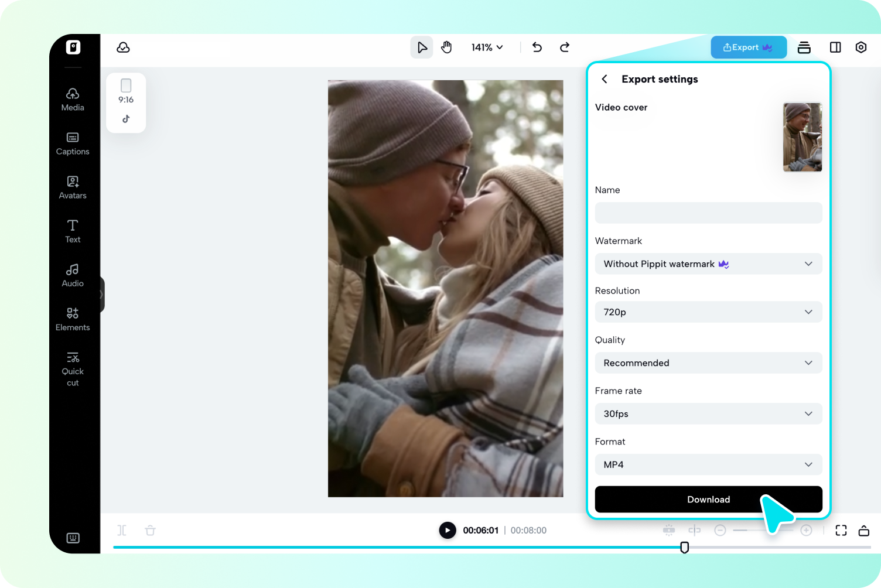This screenshot has height=588, width=881.
Task: Undo the last action
Action: 537,47
